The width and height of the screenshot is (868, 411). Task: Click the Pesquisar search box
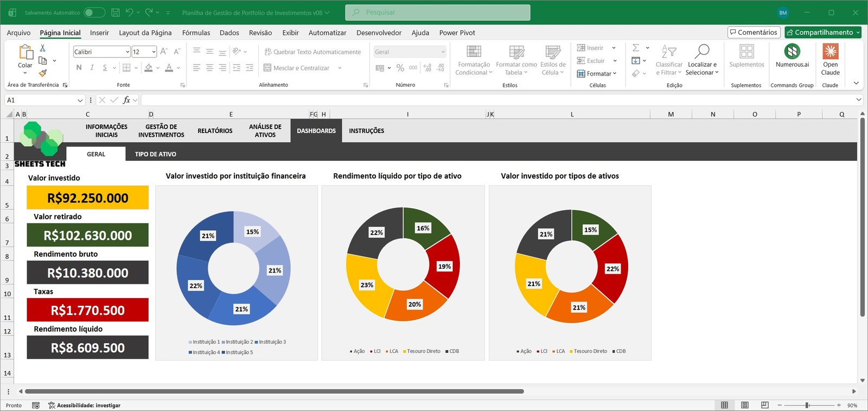pos(437,12)
